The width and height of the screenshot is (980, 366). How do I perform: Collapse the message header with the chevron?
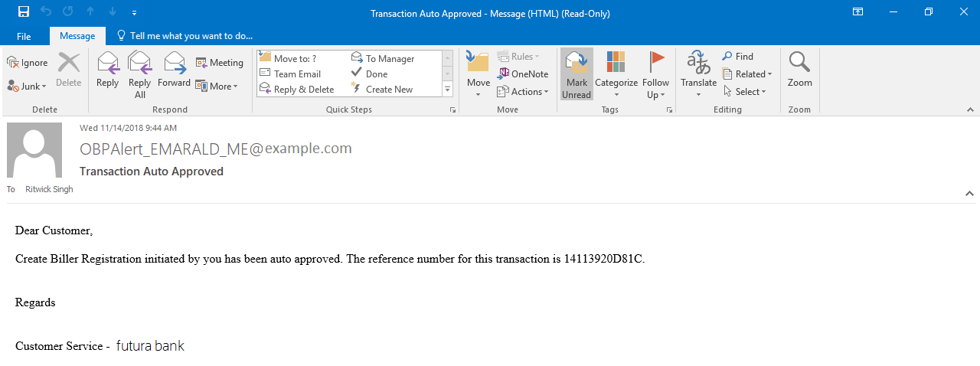pos(969,194)
